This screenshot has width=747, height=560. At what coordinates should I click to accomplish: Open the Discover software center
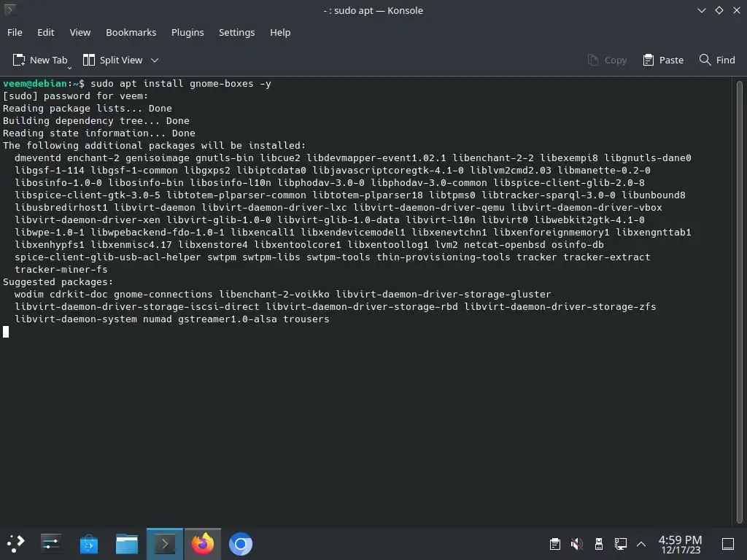88,544
